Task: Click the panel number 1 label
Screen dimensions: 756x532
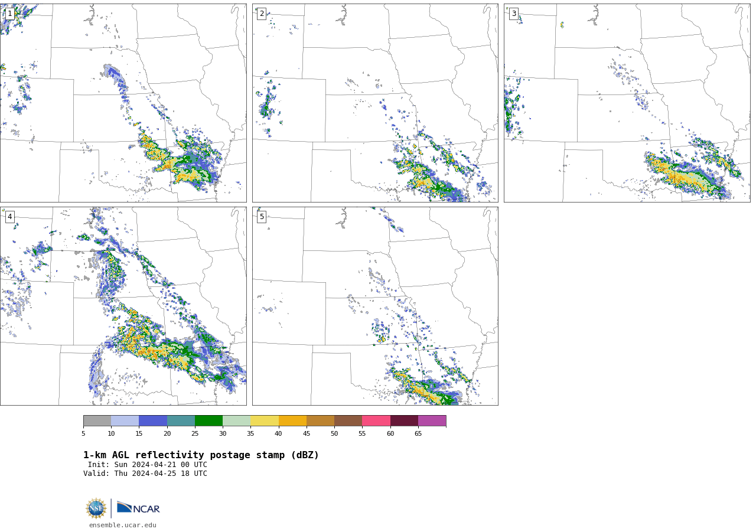Action: [x=9, y=14]
